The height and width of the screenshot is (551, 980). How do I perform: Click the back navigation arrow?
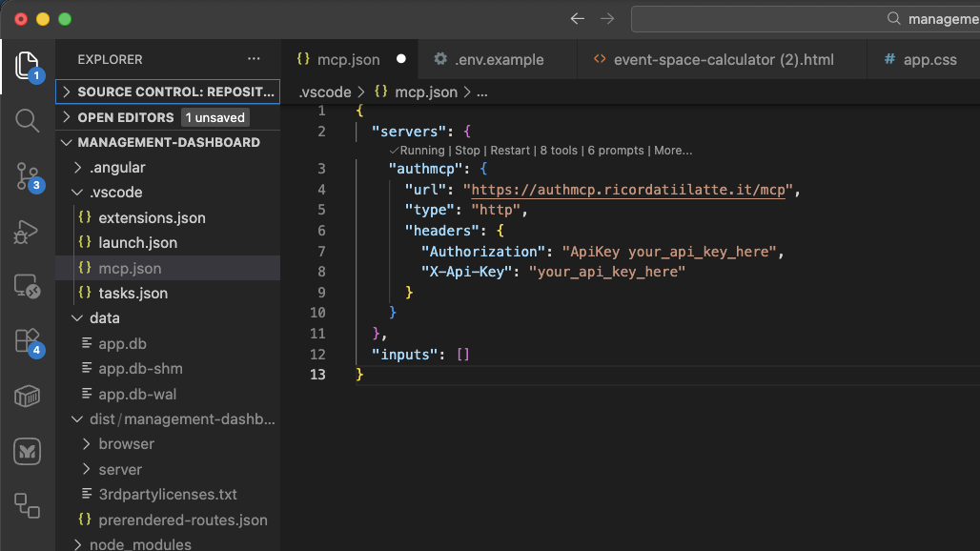coord(578,18)
